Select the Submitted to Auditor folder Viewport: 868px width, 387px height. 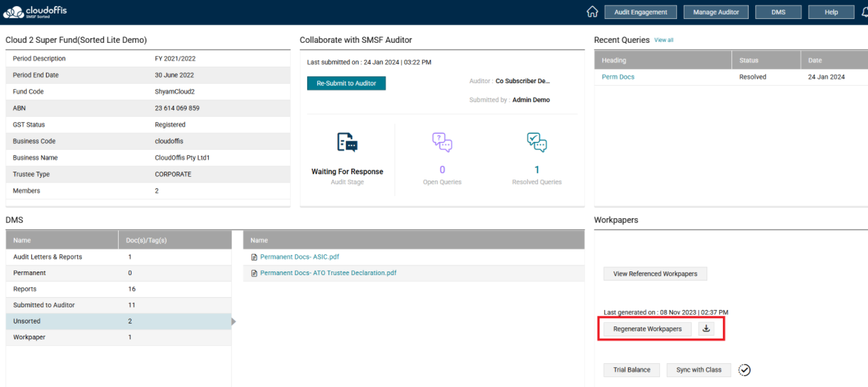(44, 305)
